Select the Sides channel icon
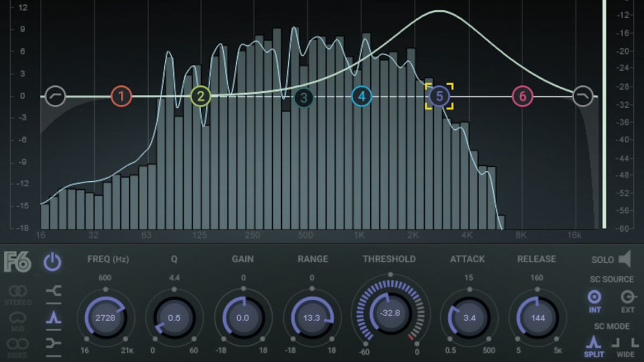This screenshot has width=644, height=362. (19, 343)
